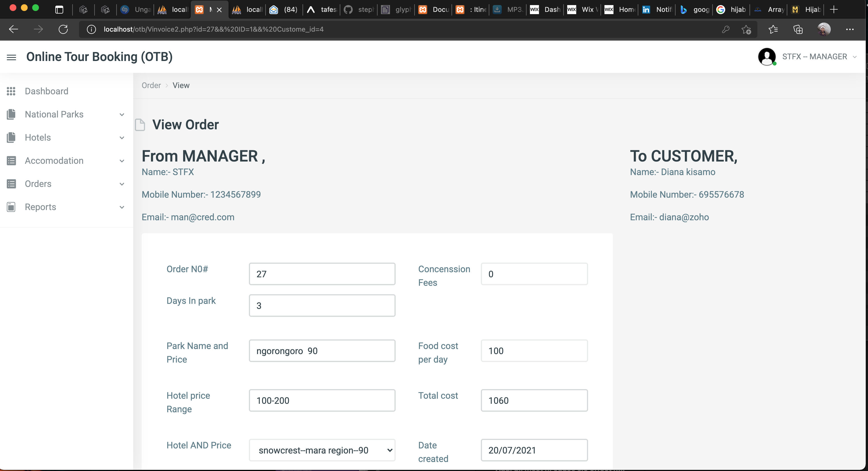Add page to favorites star icon
This screenshot has width=868, height=471.
pos(746,29)
